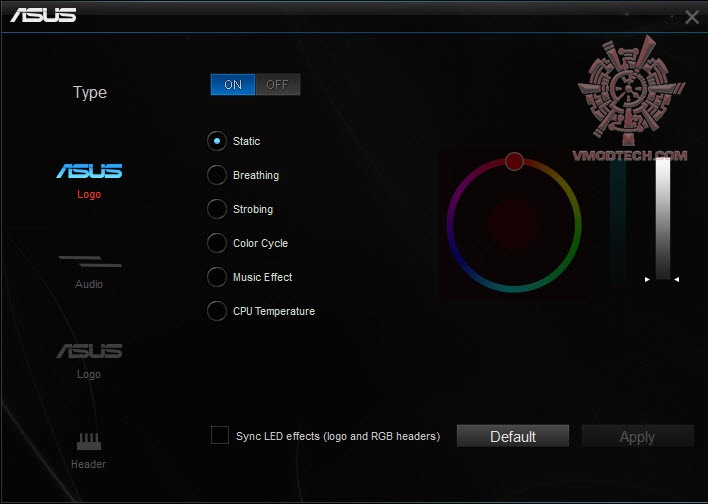Click the blue segment of the color ring
This screenshot has height=504, width=708.
460,262
